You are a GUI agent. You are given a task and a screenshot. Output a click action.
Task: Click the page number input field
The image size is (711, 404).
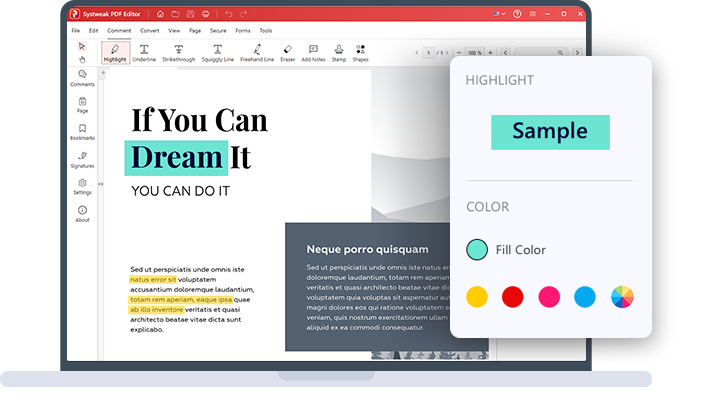pos(427,52)
